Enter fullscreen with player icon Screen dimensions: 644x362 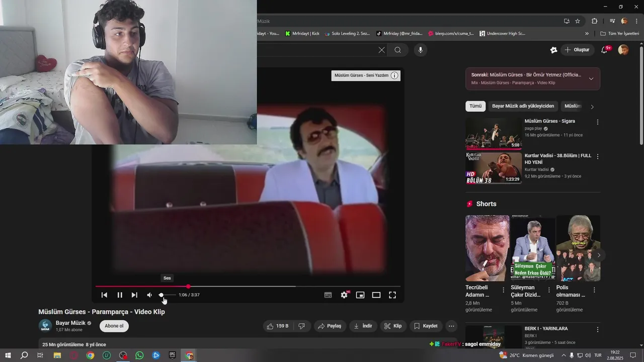[392, 295]
